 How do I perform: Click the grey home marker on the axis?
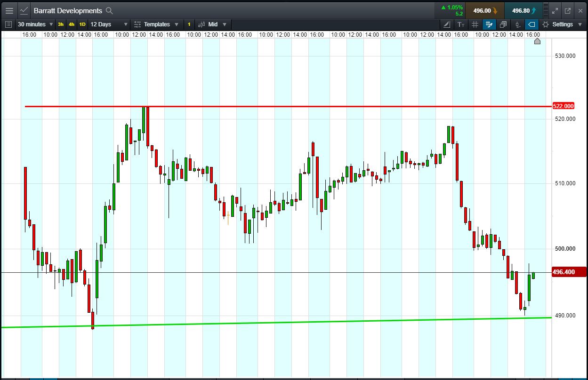coord(538,41)
